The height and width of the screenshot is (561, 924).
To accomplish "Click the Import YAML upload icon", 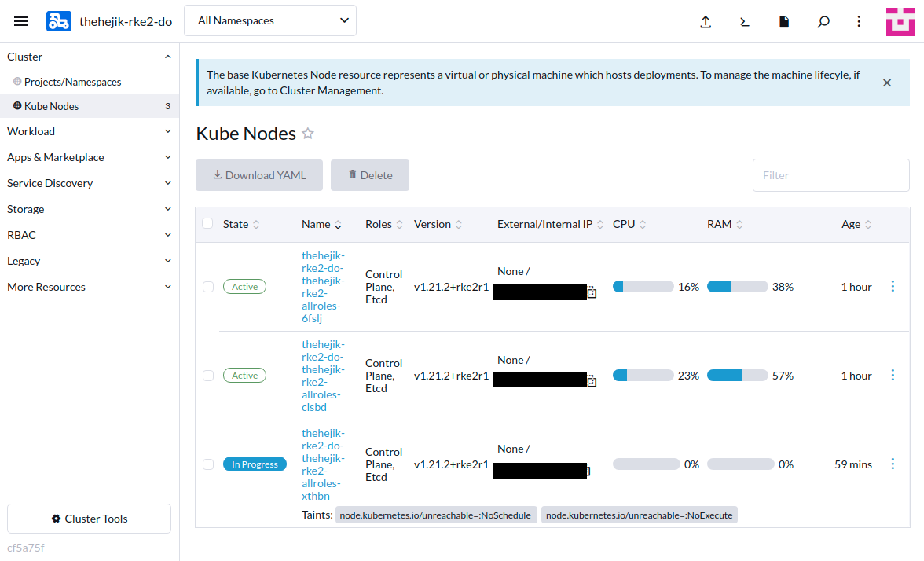I will 706,21.
